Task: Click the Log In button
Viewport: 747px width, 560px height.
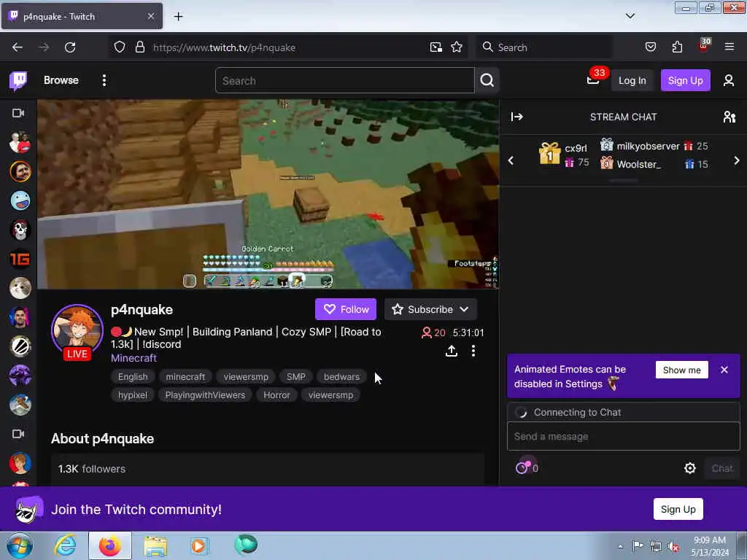Action: (632, 80)
